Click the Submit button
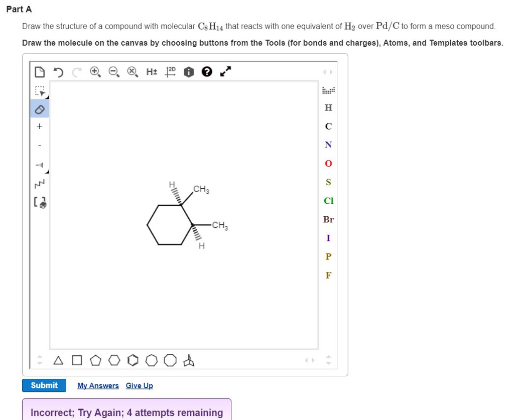Screen dimensions: 514x420 click(44, 385)
